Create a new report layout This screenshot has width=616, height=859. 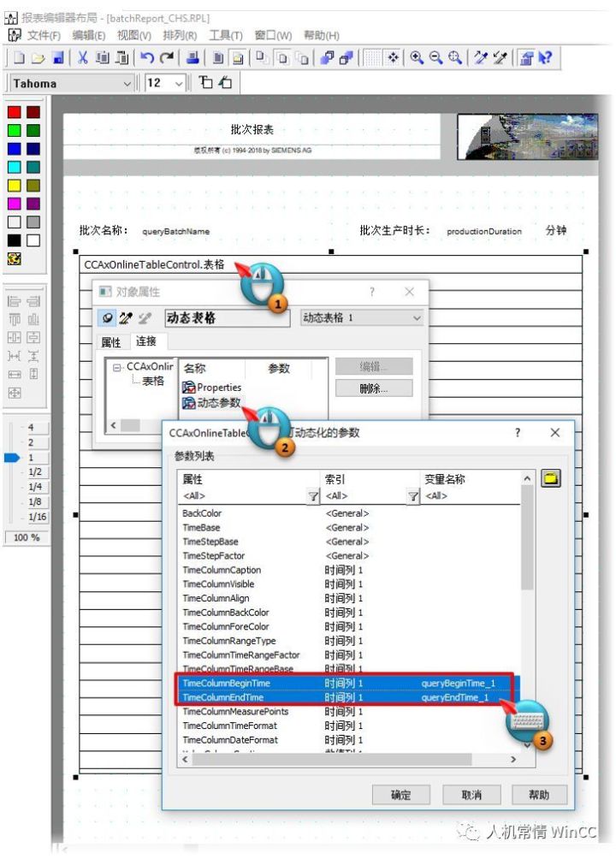tap(19, 57)
